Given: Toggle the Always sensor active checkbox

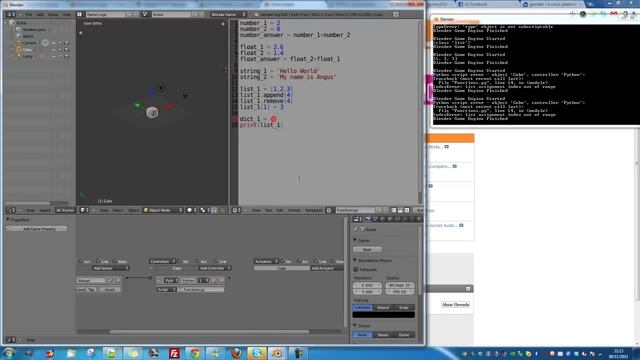Looking at the screenshot, I should click(x=110, y=281).
